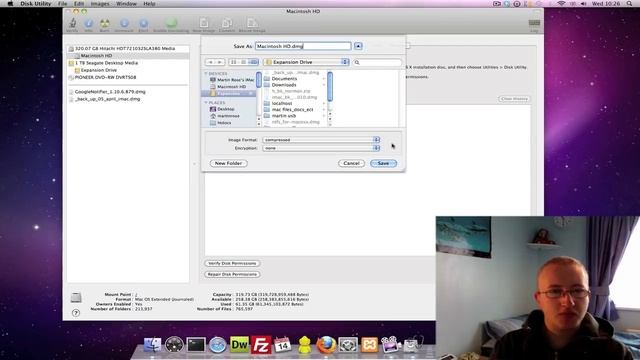Launch Dreamweaver from the dock
This screenshot has height=360, width=640.
(x=239, y=345)
